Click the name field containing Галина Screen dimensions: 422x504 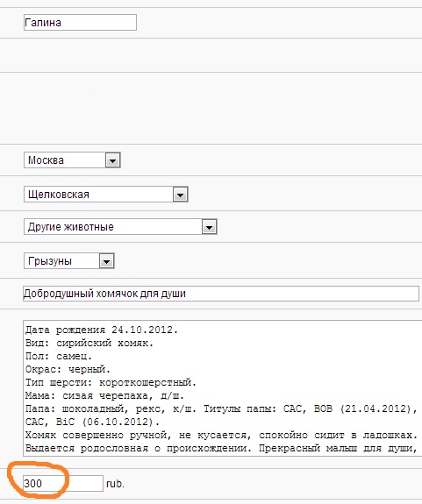[x=80, y=23]
